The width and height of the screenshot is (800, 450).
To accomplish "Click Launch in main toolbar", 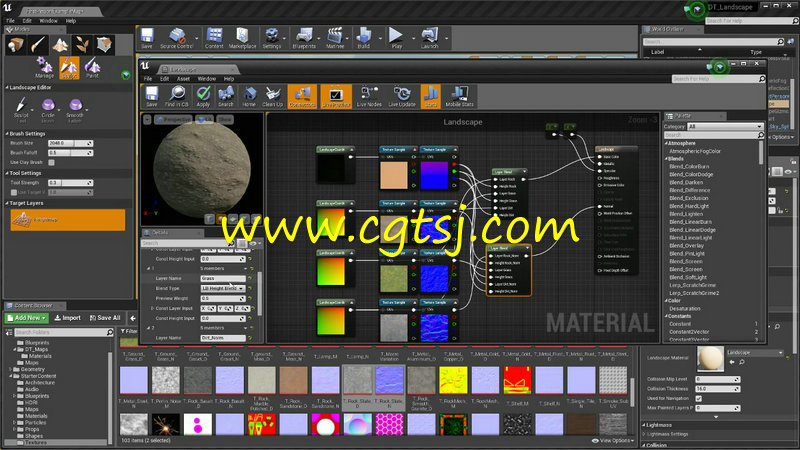I will (430, 38).
